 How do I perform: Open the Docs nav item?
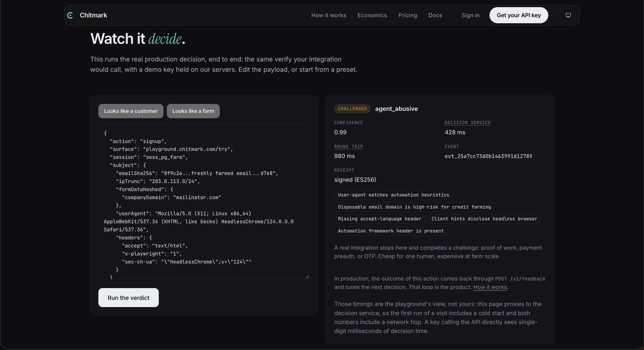pos(435,15)
